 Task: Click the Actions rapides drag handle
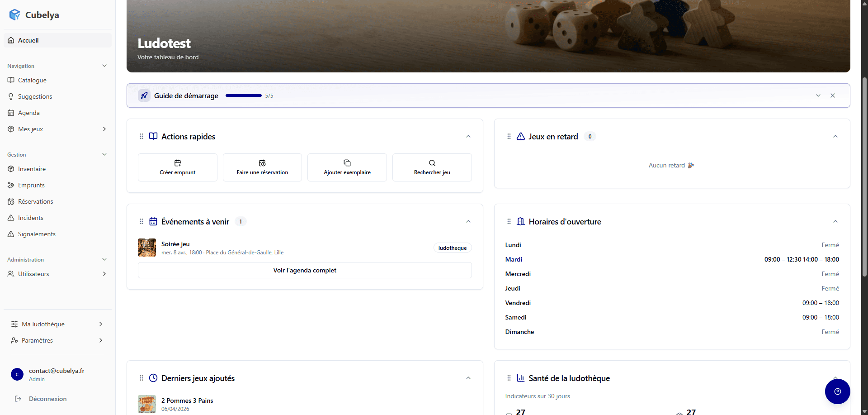[x=142, y=136]
